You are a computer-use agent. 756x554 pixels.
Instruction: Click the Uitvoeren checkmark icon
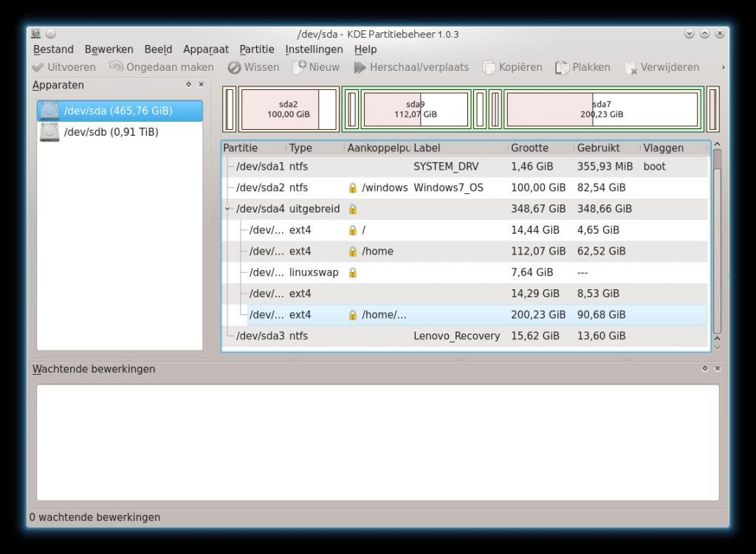click(38, 67)
